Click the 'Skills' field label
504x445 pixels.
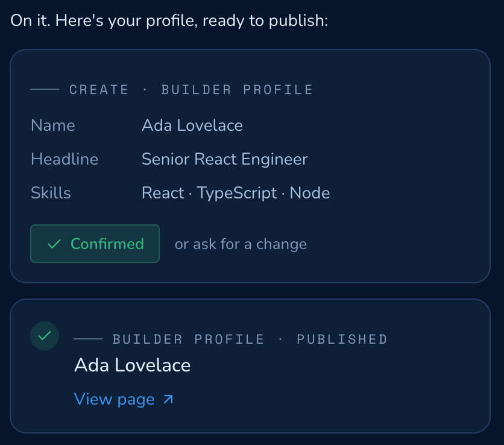(51, 193)
